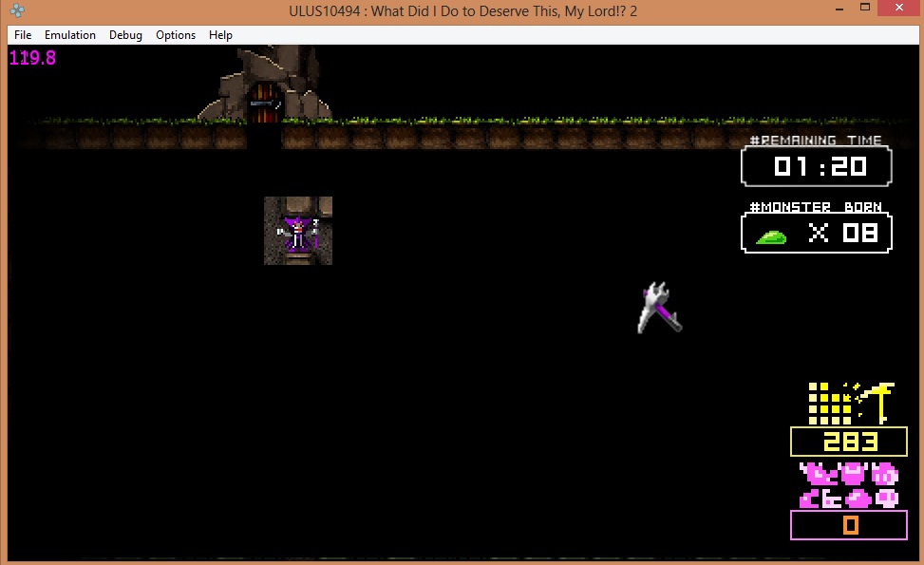Image resolution: width=924 pixels, height=565 pixels.
Task: Click the yellow 283 dig power counter
Action: pyautogui.click(x=849, y=442)
